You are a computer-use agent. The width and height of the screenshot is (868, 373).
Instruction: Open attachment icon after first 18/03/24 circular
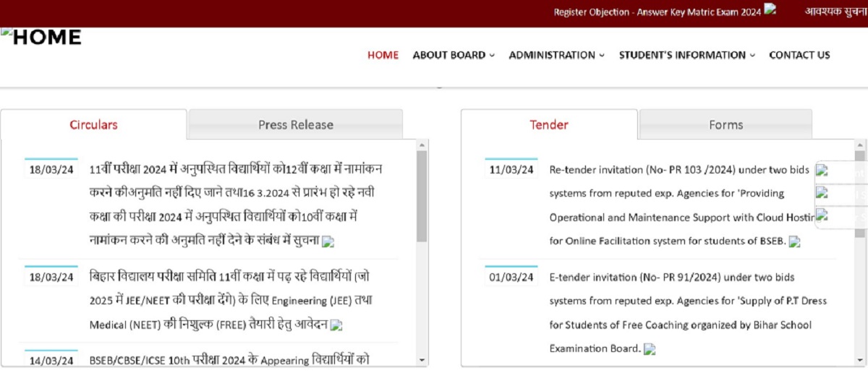(328, 242)
